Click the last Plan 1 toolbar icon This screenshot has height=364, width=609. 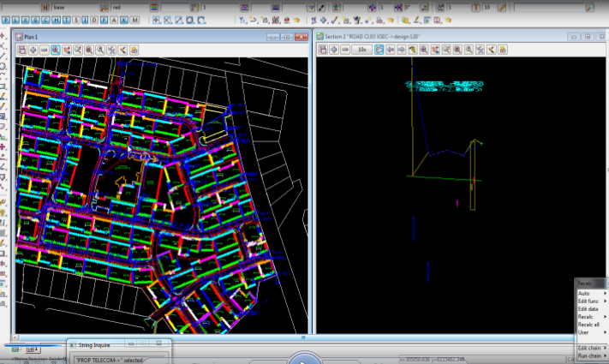tap(134, 50)
